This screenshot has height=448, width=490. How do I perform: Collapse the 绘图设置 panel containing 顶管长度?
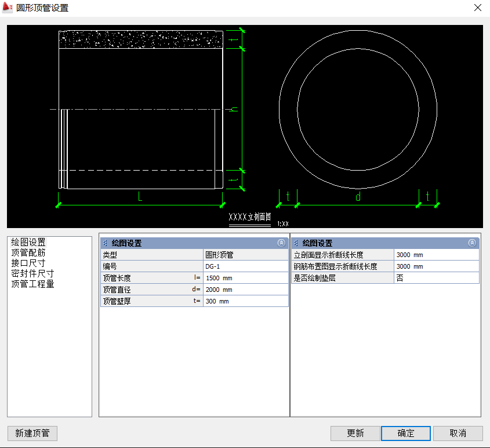(x=281, y=243)
